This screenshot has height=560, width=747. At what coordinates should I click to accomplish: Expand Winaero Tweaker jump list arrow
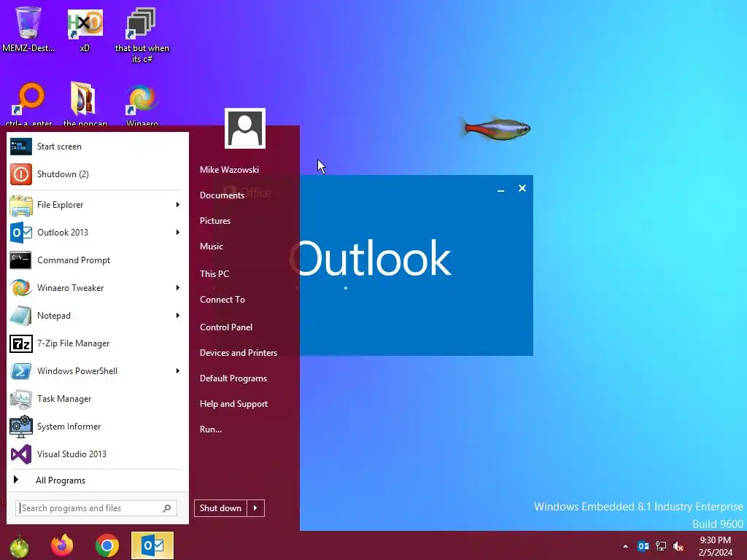(178, 287)
